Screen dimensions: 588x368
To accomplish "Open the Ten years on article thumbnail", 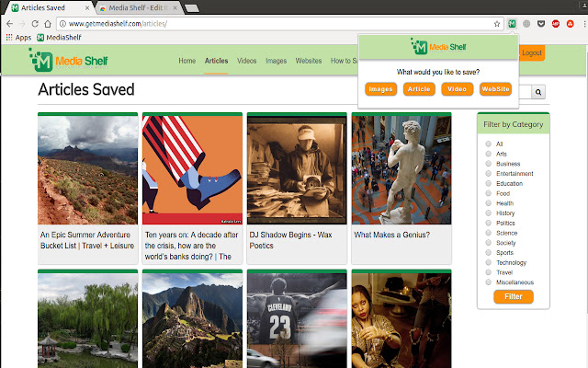I will pos(192,170).
